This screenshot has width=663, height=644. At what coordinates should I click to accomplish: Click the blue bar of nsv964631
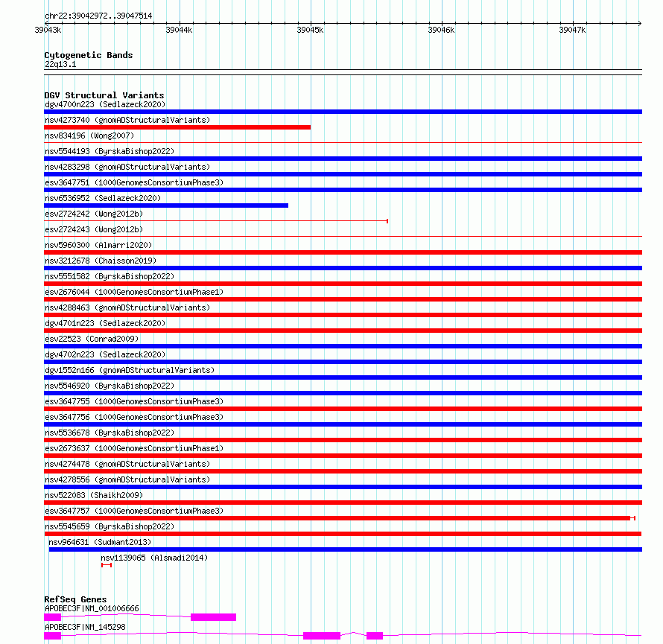[346, 549]
